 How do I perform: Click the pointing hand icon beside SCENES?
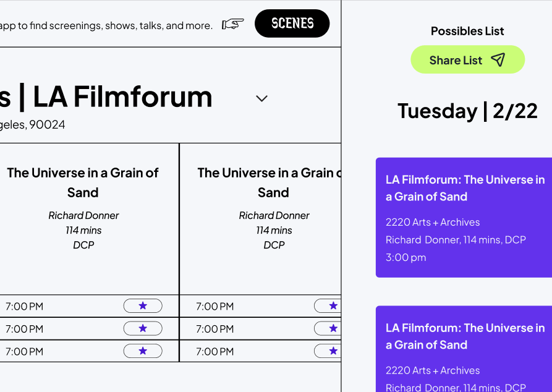click(x=233, y=24)
